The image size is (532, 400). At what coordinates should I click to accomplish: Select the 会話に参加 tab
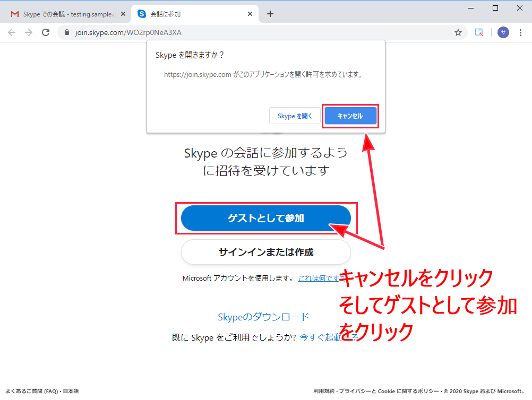[x=191, y=14]
